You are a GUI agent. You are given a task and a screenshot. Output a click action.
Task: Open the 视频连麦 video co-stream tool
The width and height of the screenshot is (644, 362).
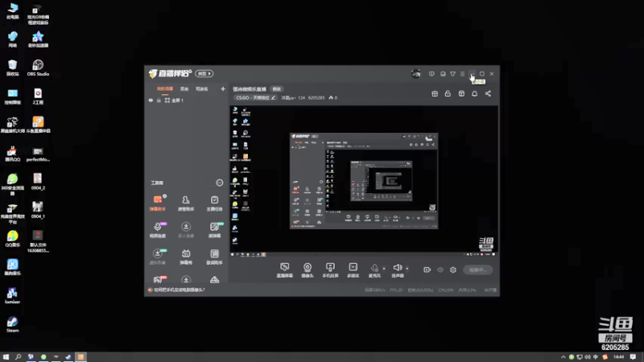click(158, 230)
